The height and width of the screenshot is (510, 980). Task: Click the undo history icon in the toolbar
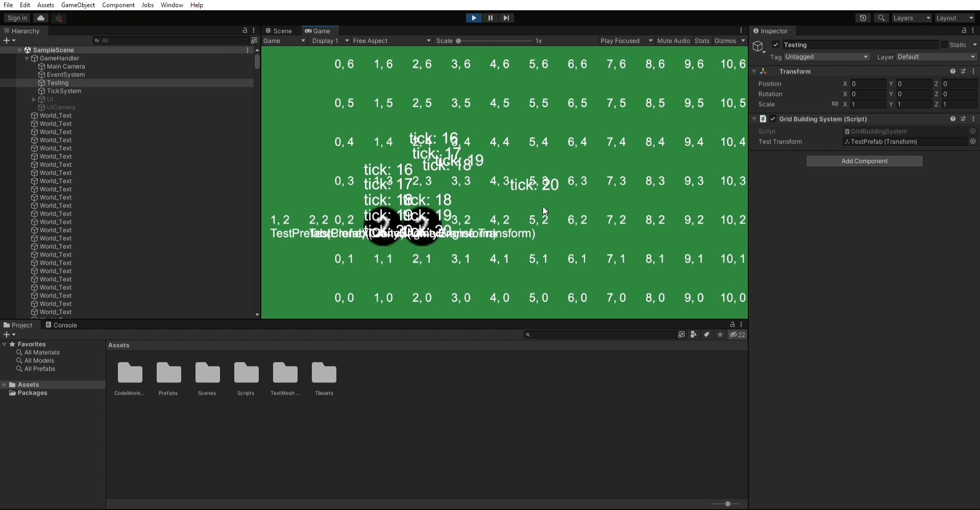point(863,18)
